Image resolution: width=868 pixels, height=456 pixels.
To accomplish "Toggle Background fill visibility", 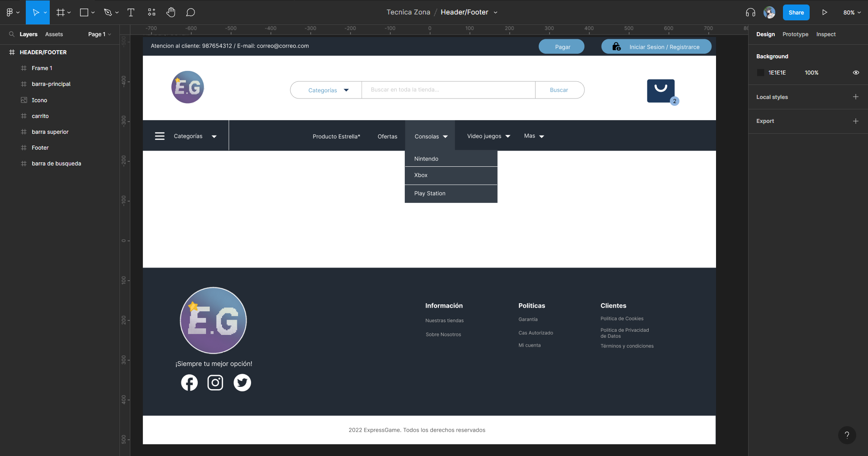I will [856, 72].
